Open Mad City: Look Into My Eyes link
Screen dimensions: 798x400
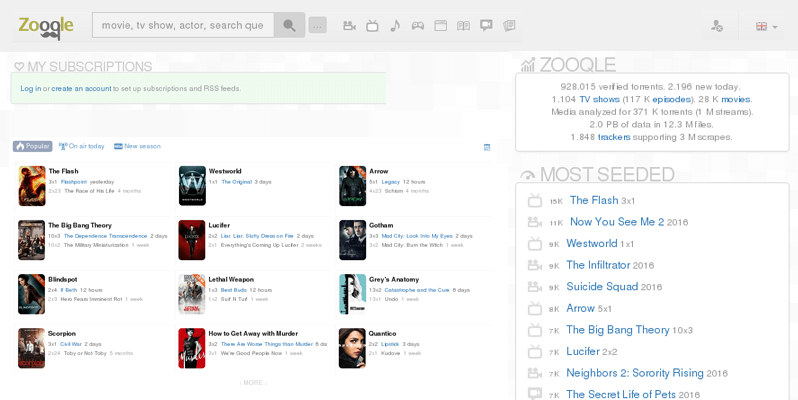pyautogui.click(x=417, y=236)
